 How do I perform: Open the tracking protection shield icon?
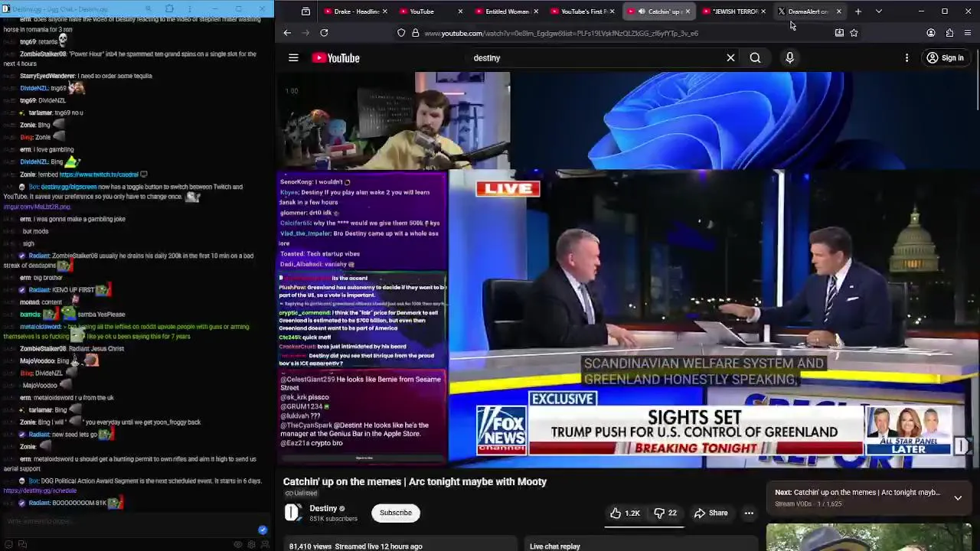(401, 33)
